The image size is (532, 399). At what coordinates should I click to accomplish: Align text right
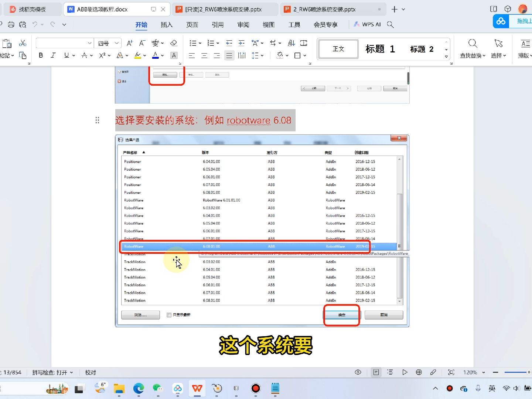pyautogui.click(x=217, y=55)
